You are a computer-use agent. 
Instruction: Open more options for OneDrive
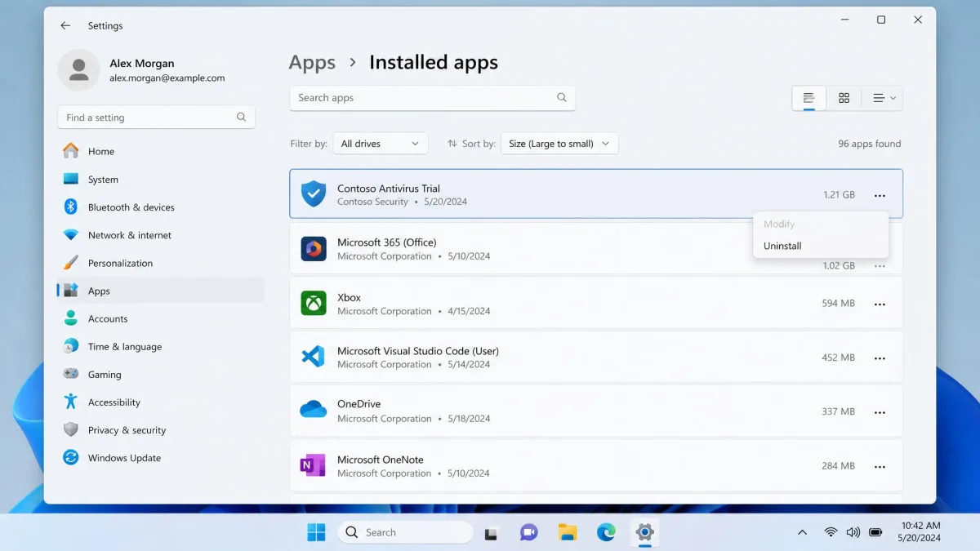(880, 412)
